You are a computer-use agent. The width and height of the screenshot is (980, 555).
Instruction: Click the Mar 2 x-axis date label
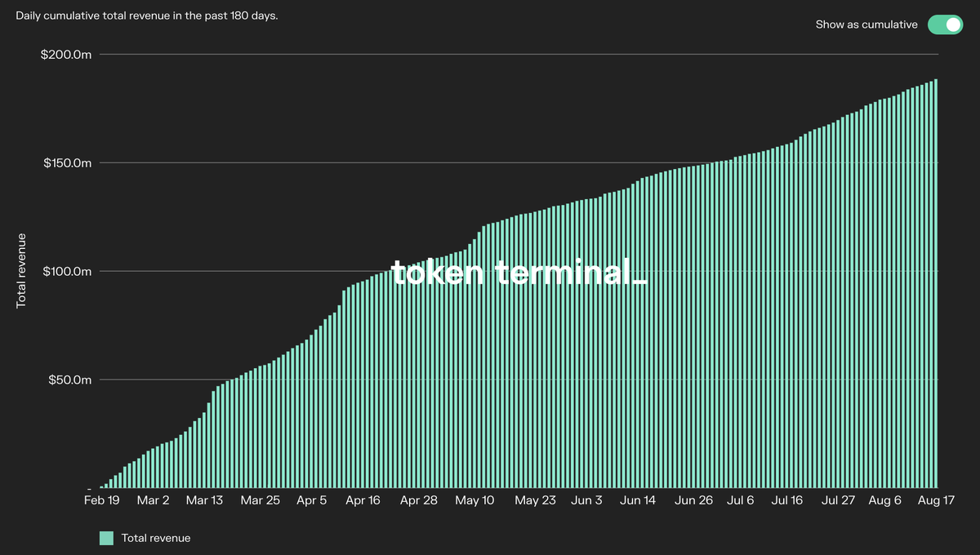154,500
